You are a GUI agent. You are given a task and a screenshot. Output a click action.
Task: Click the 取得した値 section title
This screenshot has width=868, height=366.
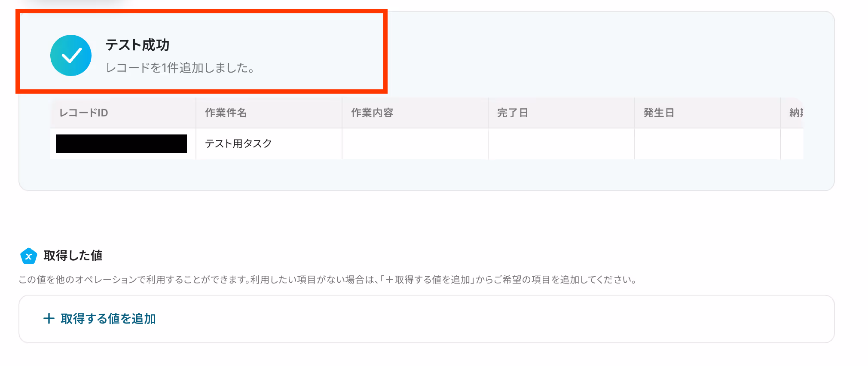73,256
